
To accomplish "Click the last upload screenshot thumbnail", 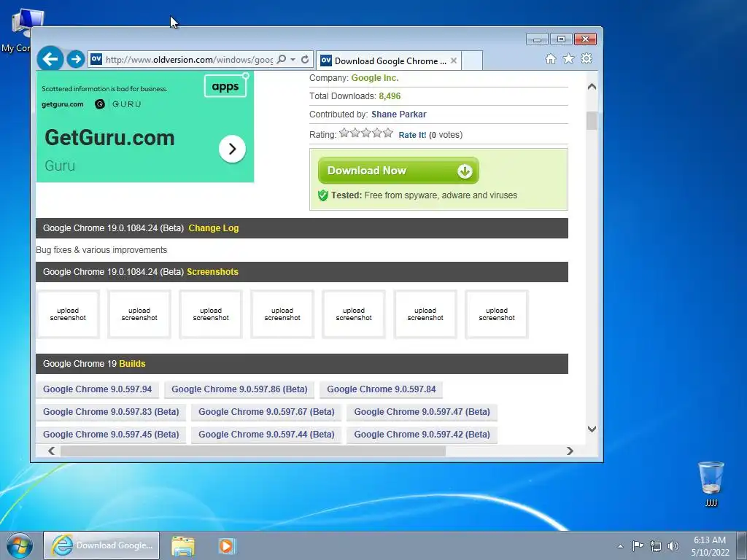I will pyautogui.click(x=496, y=314).
